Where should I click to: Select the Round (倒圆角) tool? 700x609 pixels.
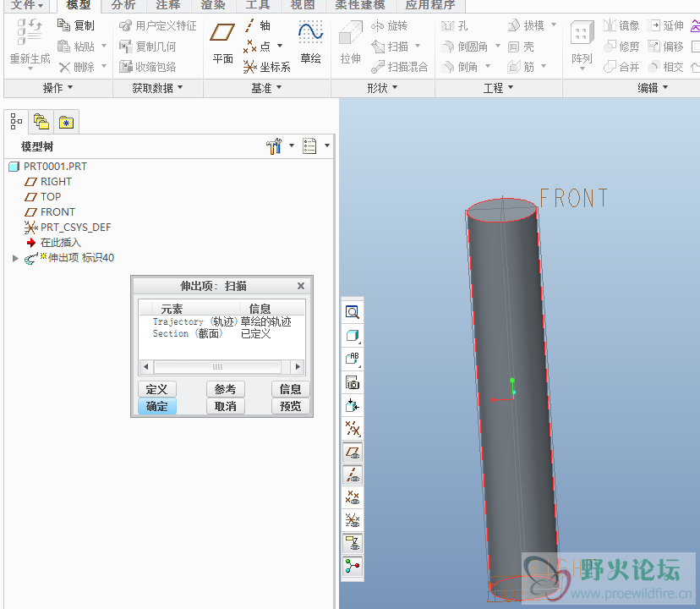465,46
